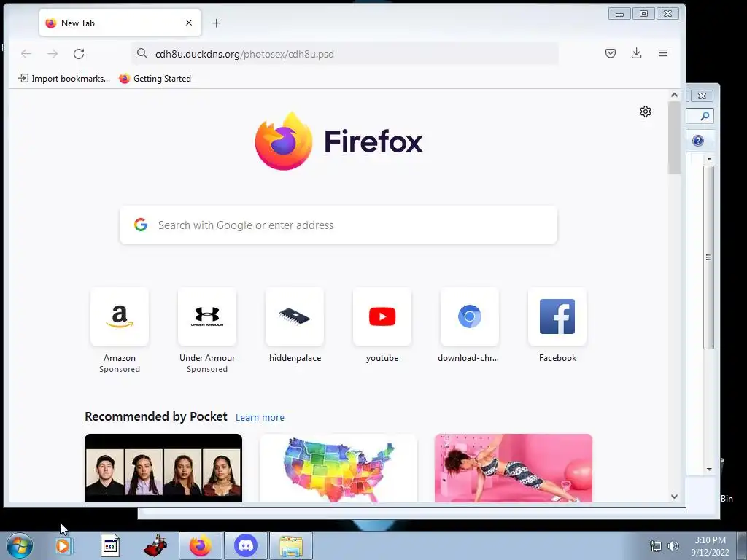Click Learn more link beside Pocket

click(x=260, y=418)
